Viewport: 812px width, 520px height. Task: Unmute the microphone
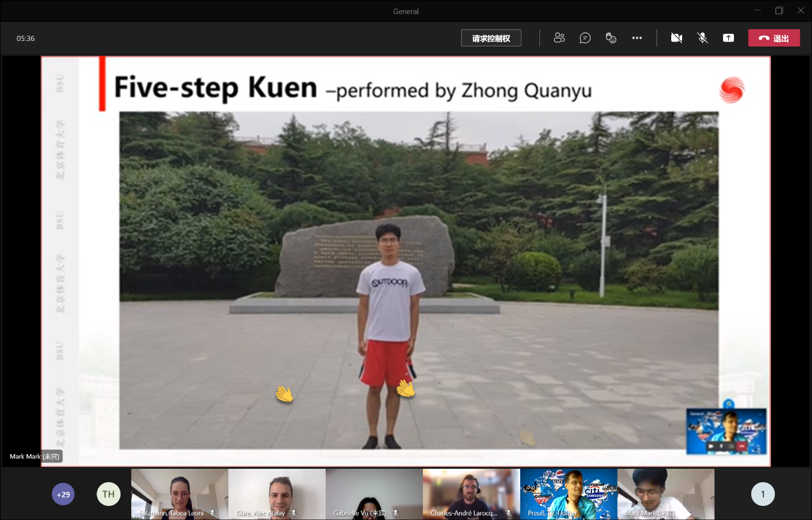pyautogui.click(x=703, y=38)
